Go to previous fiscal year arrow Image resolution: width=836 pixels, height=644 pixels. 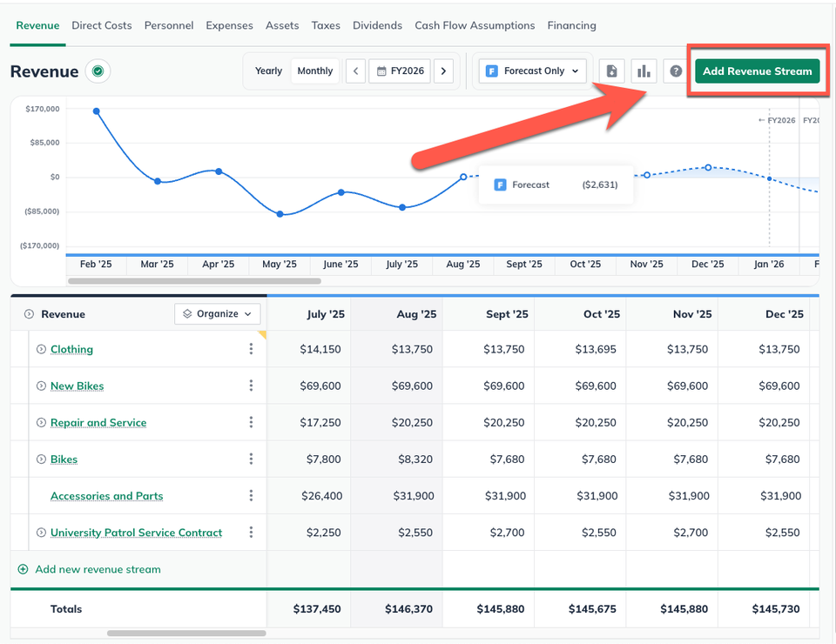pyautogui.click(x=355, y=70)
